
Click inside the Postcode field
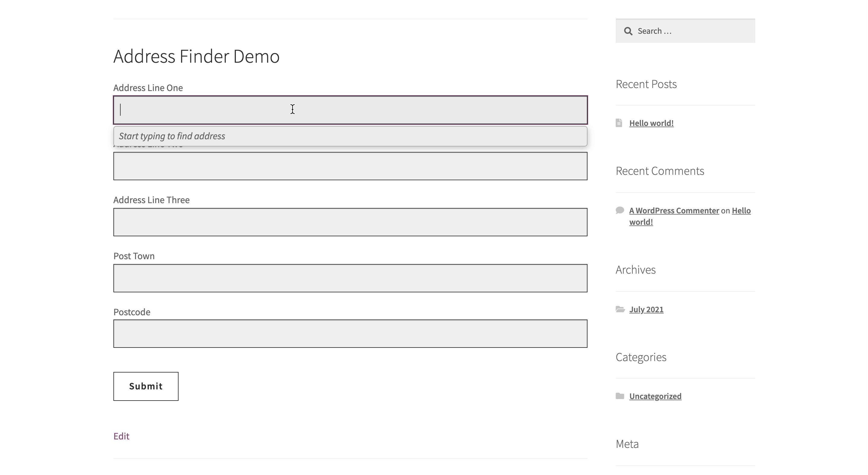(x=350, y=333)
